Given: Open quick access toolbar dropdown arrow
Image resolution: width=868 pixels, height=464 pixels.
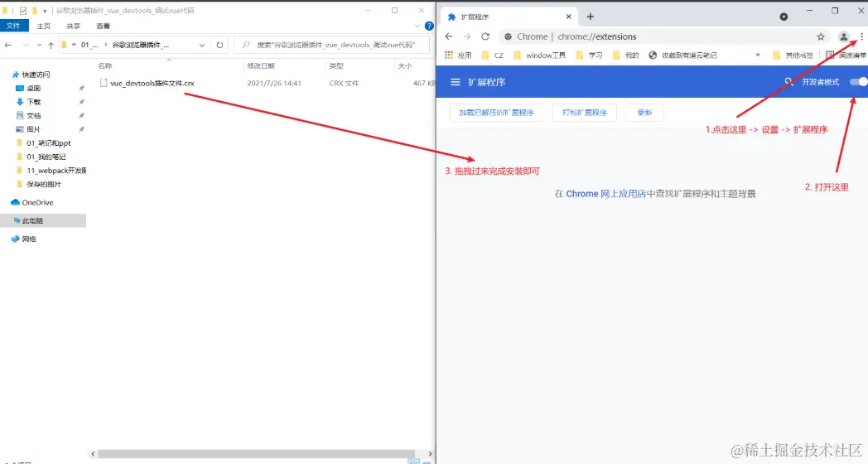Looking at the screenshot, I should (45, 11).
